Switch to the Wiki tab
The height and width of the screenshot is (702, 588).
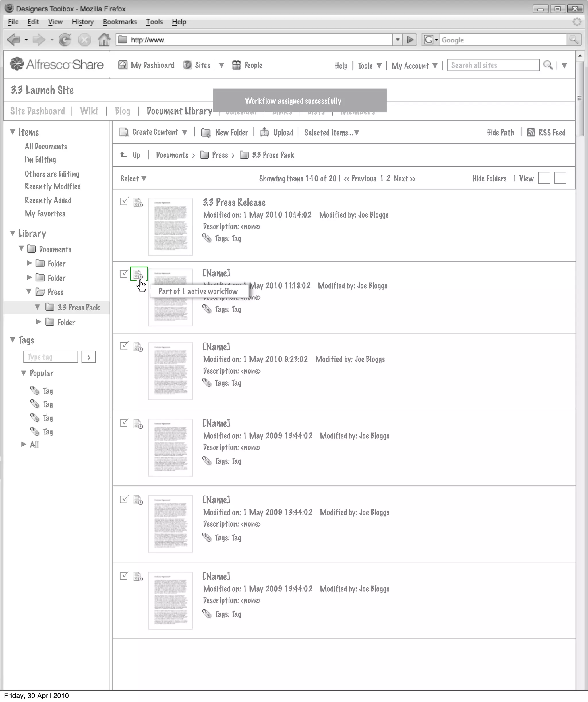[x=89, y=111]
